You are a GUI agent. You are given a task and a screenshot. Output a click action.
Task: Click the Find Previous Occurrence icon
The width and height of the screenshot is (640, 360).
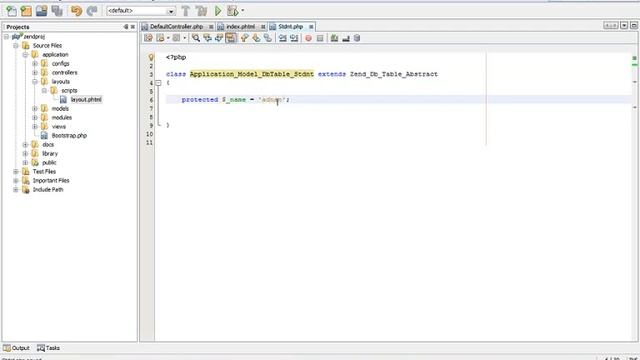207,38
